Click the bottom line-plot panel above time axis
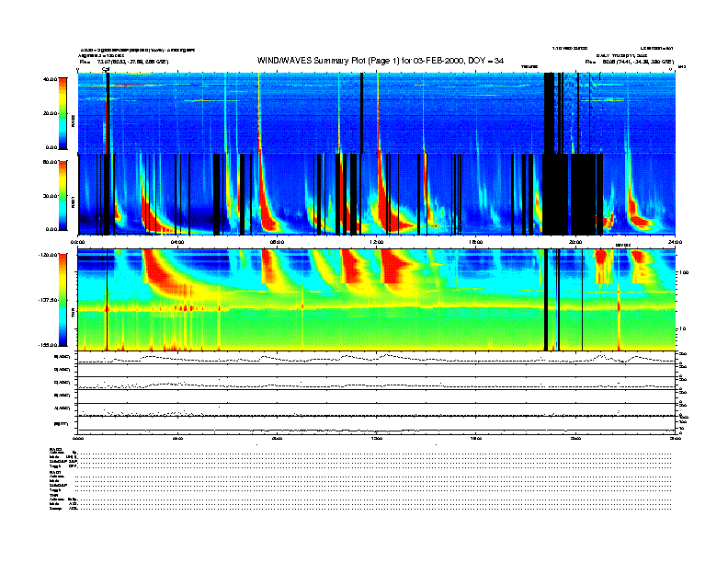 pyautogui.click(x=377, y=425)
